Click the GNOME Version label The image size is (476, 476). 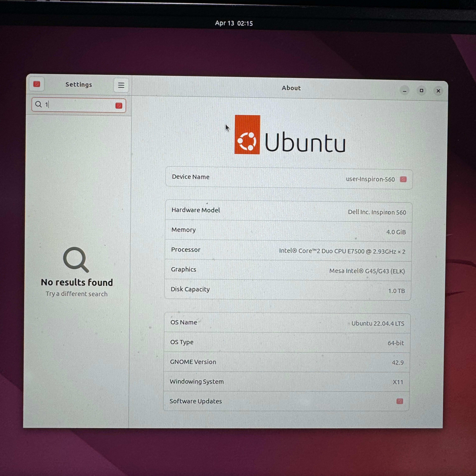click(x=193, y=362)
